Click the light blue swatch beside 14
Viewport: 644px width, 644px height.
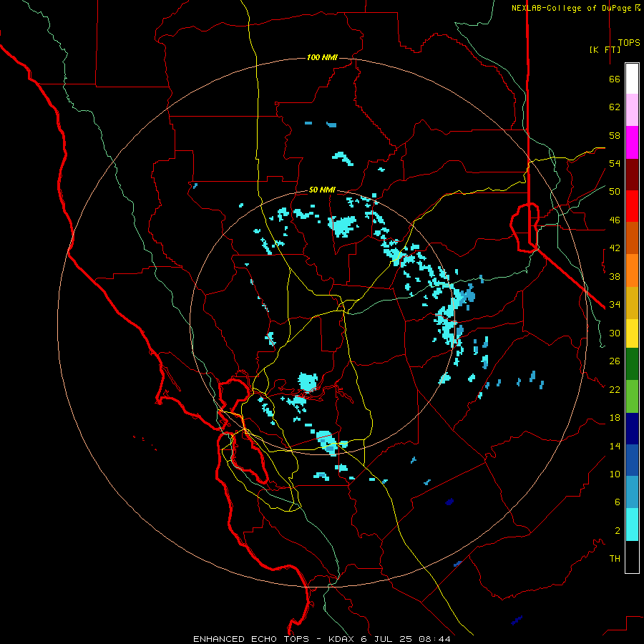click(x=632, y=492)
